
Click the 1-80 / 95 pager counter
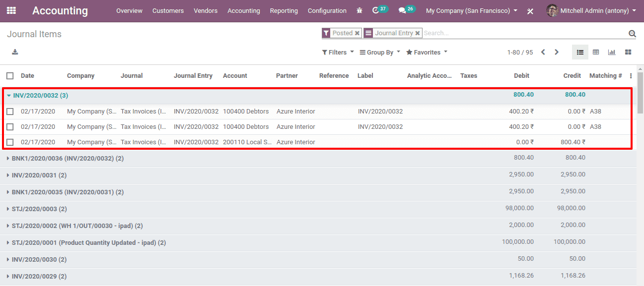coord(520,52)
